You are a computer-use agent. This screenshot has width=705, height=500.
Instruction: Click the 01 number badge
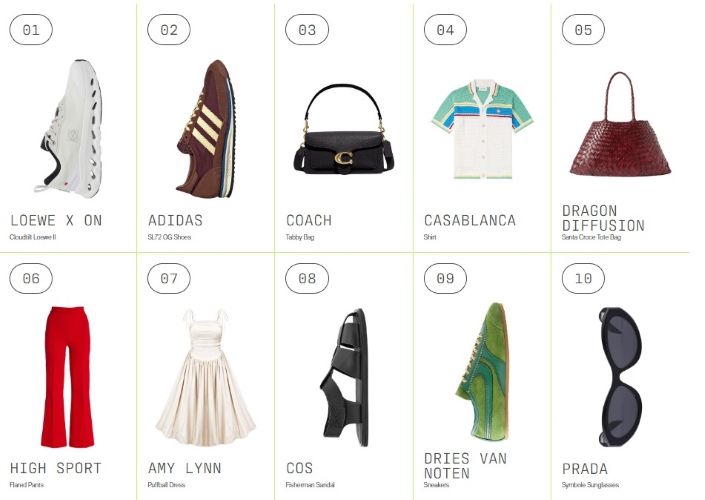[x=31, y=30]
